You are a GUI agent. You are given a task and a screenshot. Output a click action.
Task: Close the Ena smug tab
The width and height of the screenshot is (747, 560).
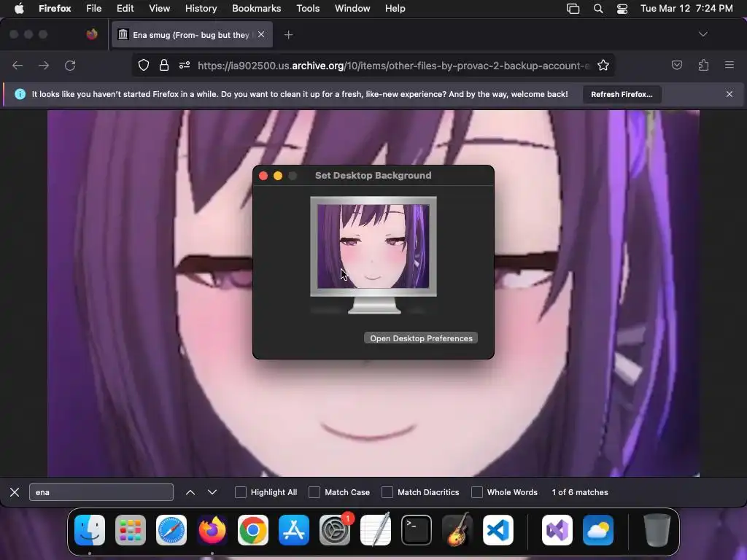[261, 34]
